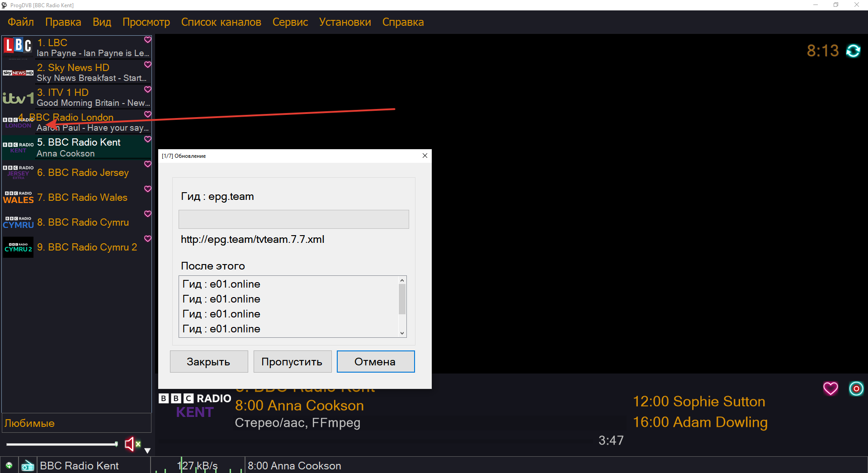Toggle favorite heart for BBC Radio Cymru 2
Viewport: 868px width, 473px height.
coord(147,239)
